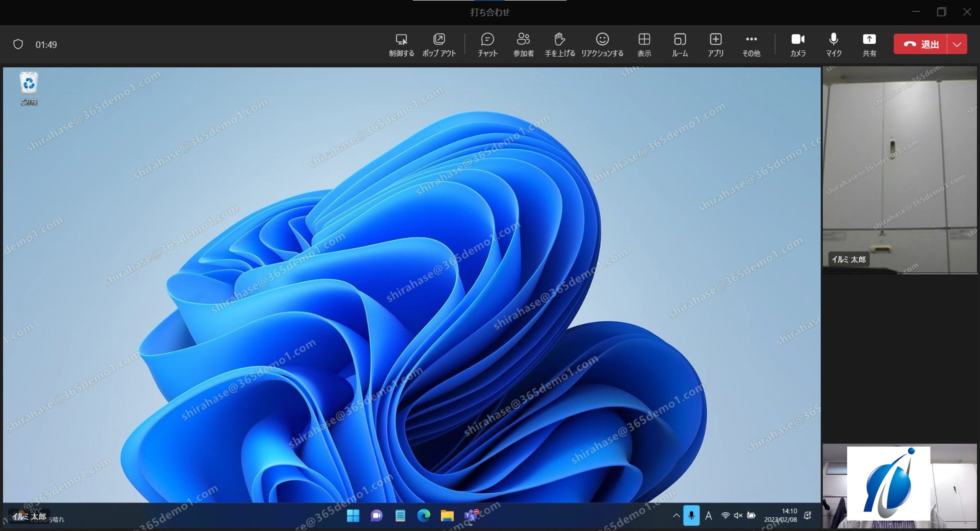This screenshot has height=531, width=980.
Task: Select the ごみ箱 recycle bin on shared desktop
Action: [x=29, y=88]
